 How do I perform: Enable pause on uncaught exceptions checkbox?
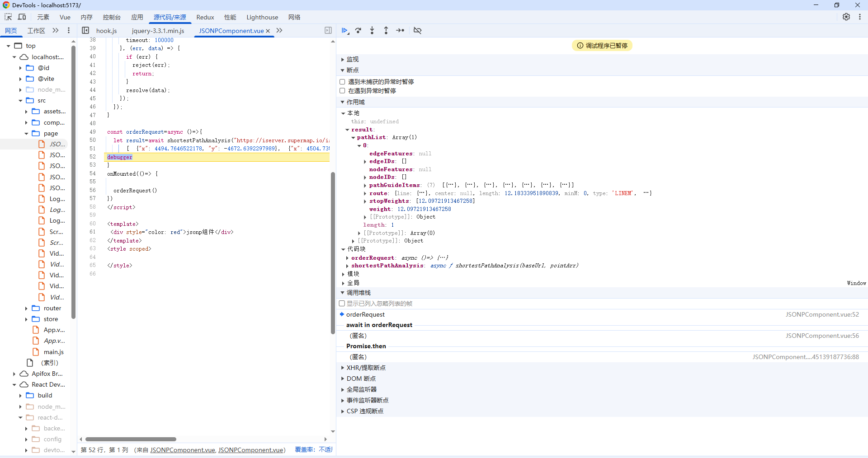coord(342,82)
